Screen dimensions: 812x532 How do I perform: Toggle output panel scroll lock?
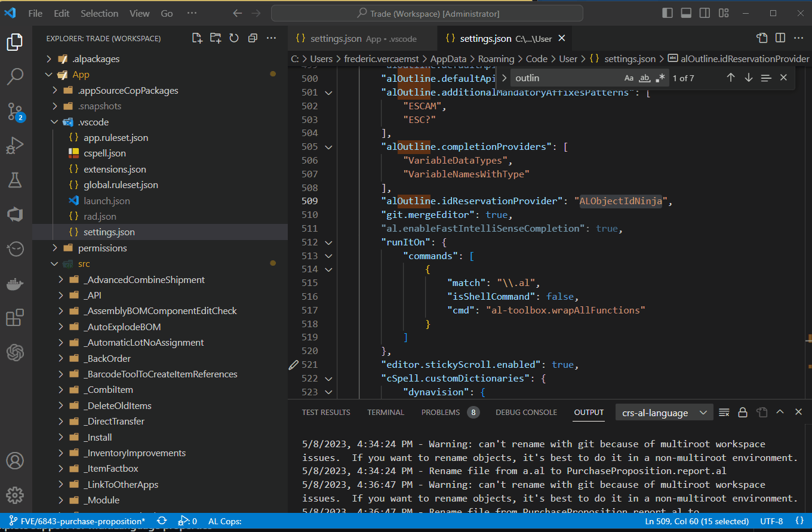tap(743, 413)
